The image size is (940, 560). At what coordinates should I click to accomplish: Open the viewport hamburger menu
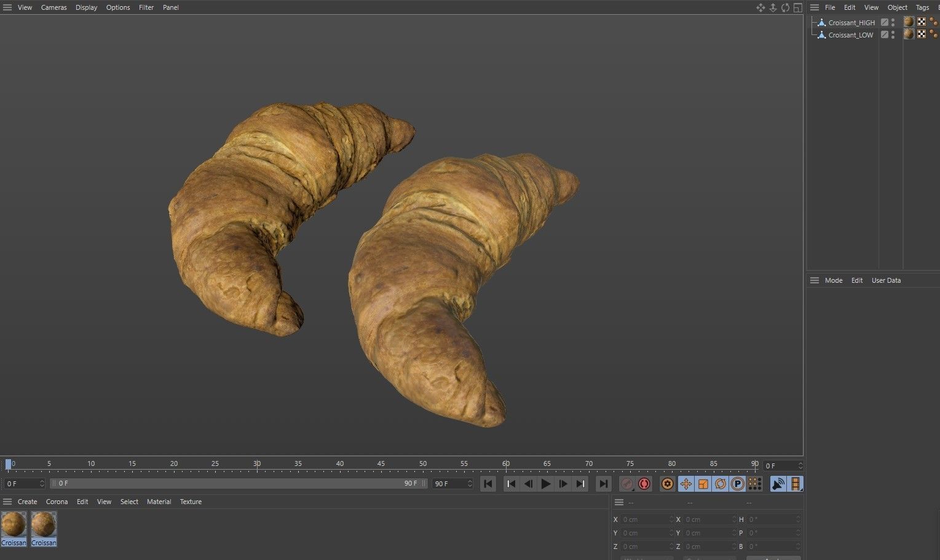[7, 7]
